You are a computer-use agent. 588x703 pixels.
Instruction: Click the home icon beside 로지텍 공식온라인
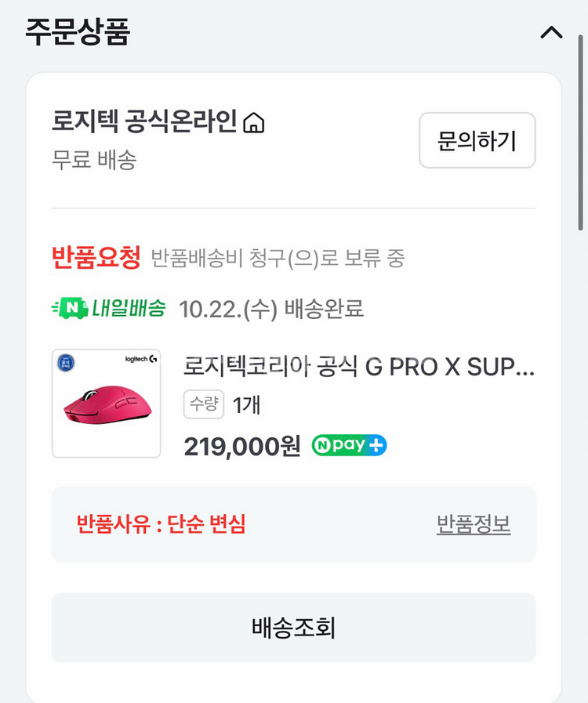point(254,123)
